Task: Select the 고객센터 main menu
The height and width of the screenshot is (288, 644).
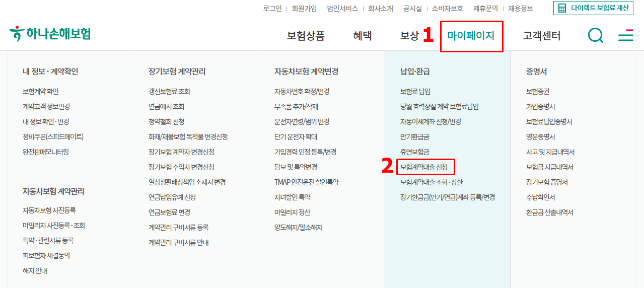Action: [x=542, y=36]
